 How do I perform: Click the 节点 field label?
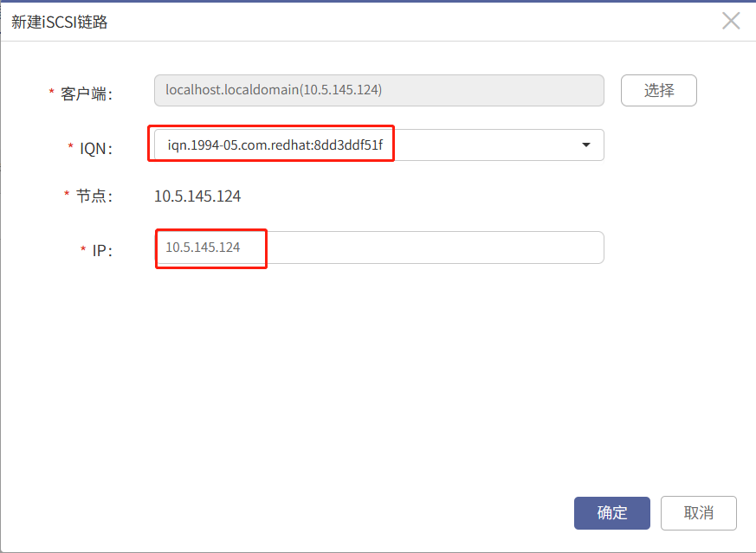94,196
